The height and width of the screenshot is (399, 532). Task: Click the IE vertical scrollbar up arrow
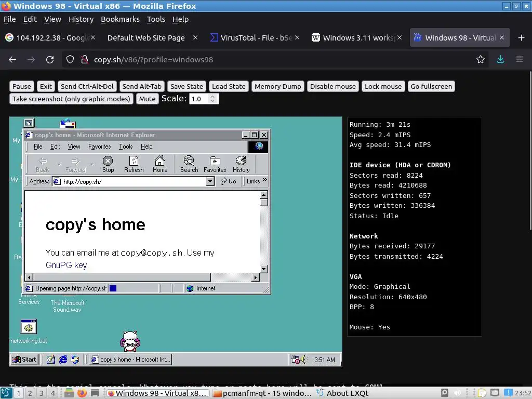coord(264,195)
